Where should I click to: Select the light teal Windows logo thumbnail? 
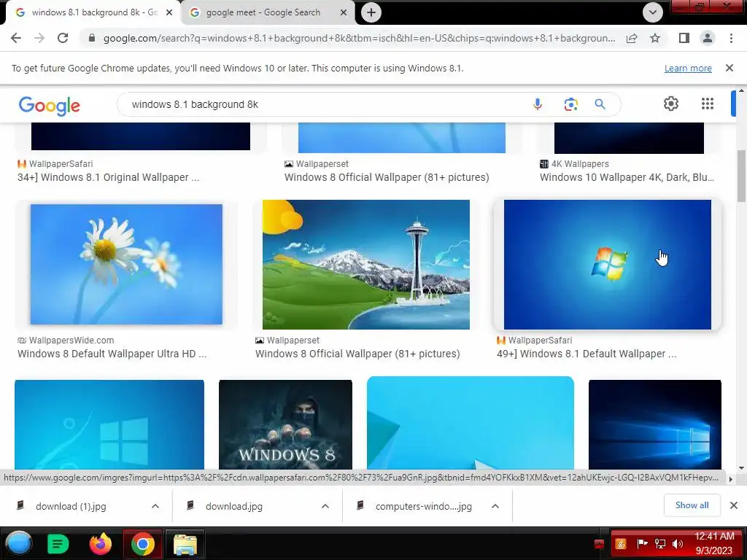(109, 424)
